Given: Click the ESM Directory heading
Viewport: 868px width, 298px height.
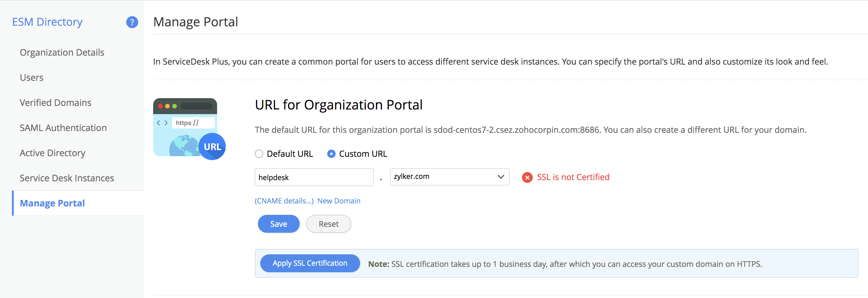Looking at the screenshot, I should pos(47,22).
